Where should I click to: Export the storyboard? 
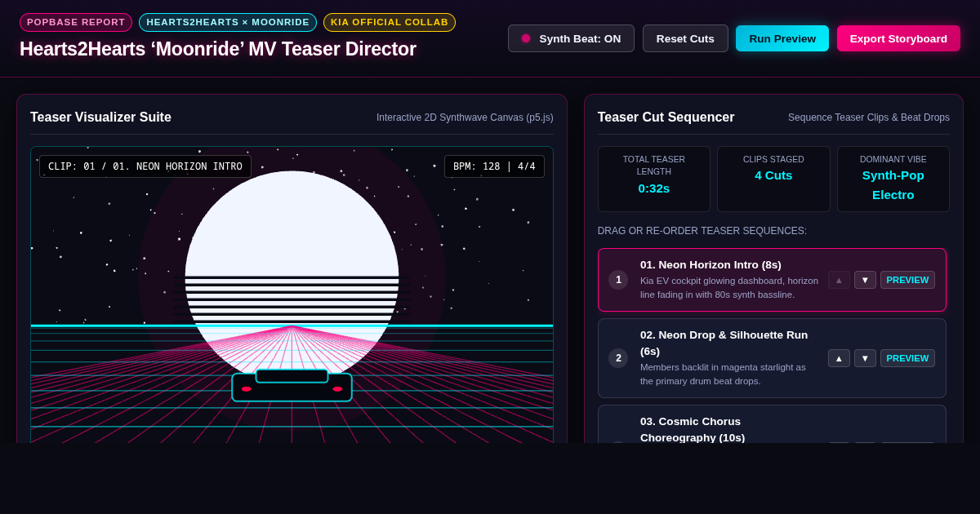tap(898, 38)
